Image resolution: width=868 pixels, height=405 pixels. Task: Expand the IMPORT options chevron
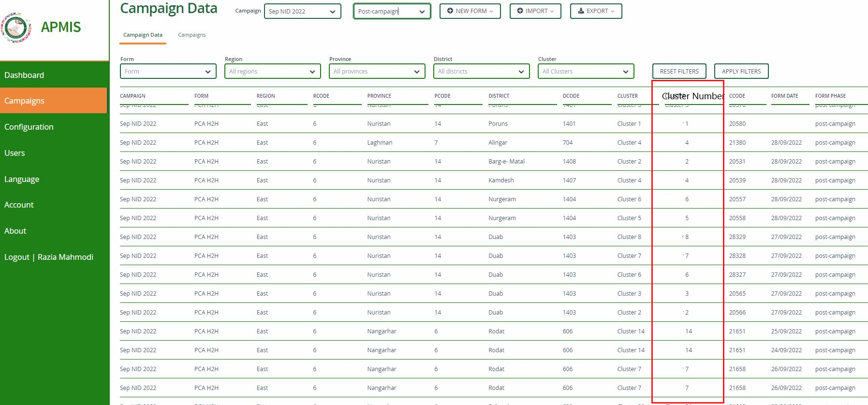552,11
